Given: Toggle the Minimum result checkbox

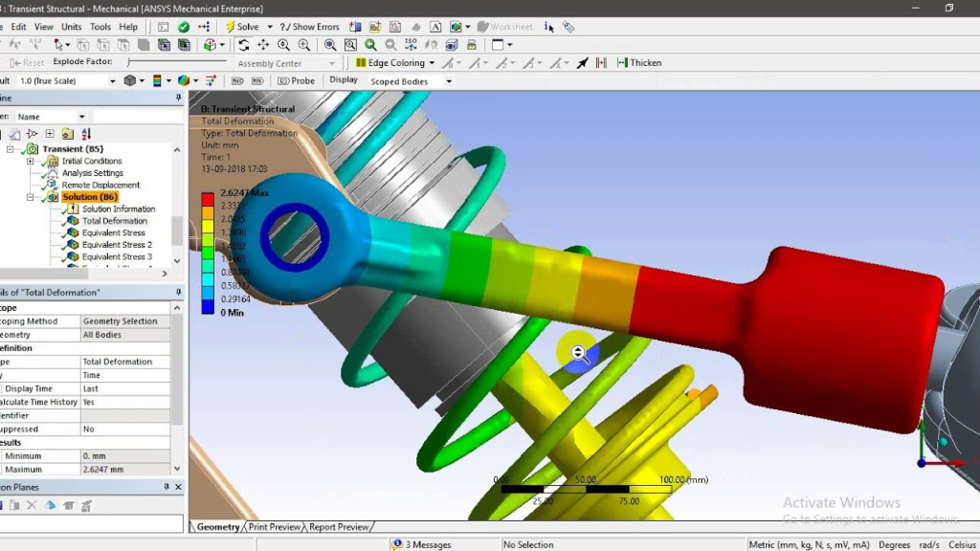Looking at the screenshot, I should 2,456.
